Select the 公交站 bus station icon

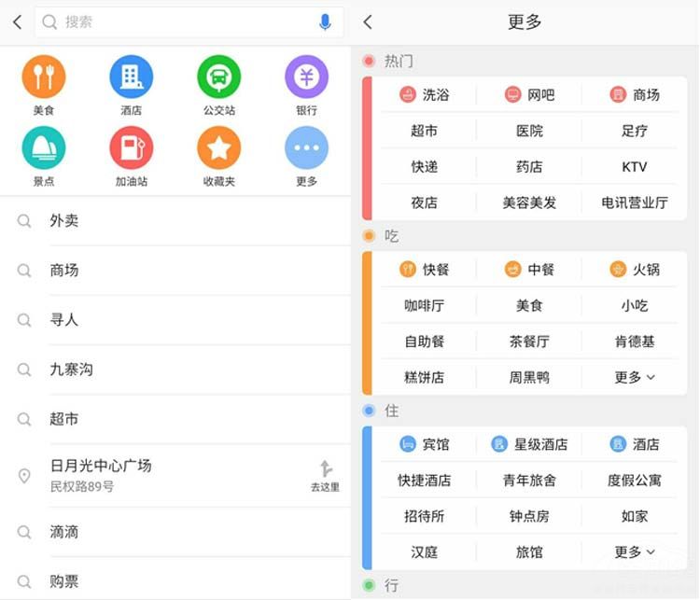[x=218, y=77]
